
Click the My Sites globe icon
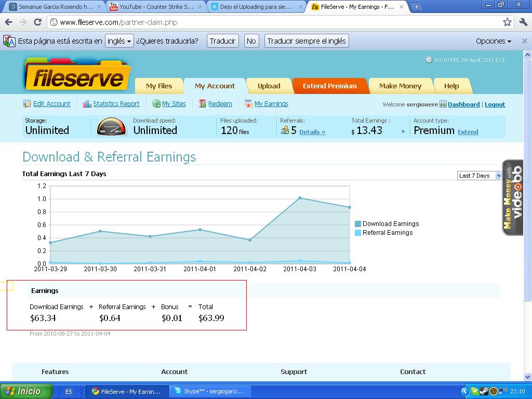tap(156, 104)
